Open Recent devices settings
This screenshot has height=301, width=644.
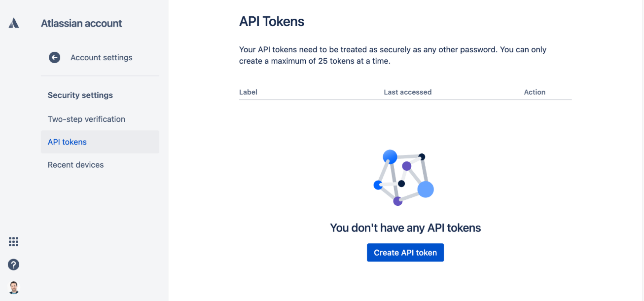click(75, 164)
